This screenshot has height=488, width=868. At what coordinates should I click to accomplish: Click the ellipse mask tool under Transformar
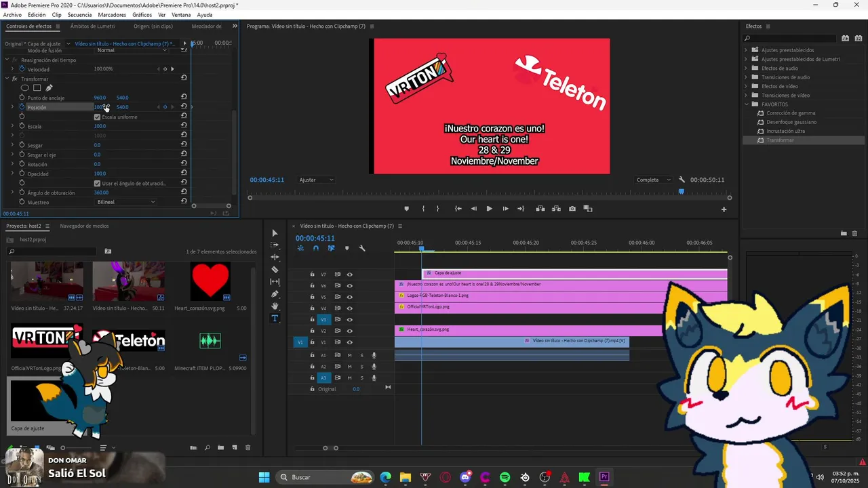click(25, 87)
